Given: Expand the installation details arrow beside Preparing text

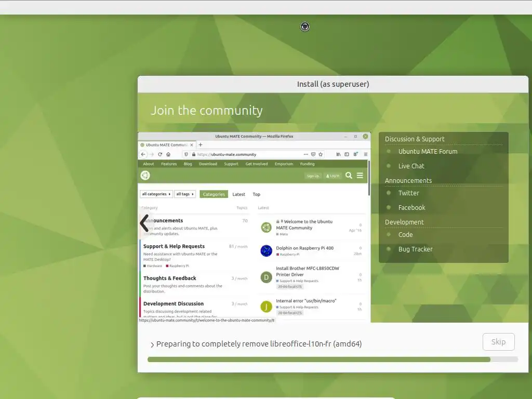Looking at the screenshot, I should point(152,345).
